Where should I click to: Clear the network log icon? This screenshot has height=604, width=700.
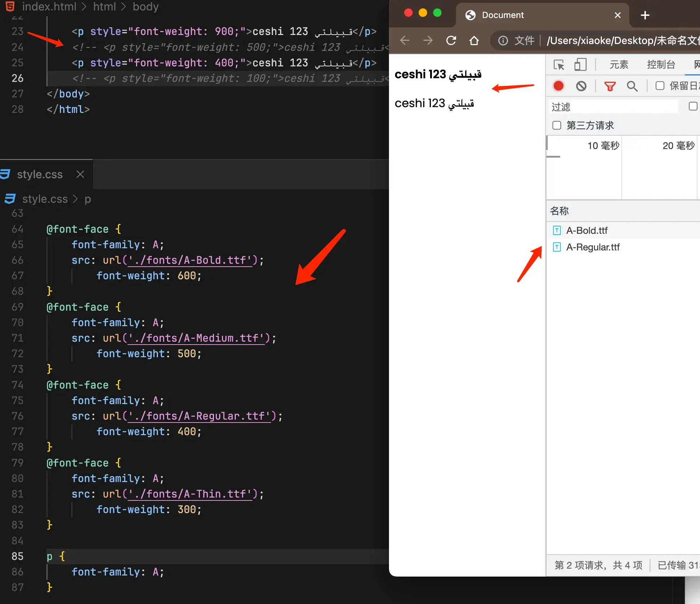click(x=581, y=86)
